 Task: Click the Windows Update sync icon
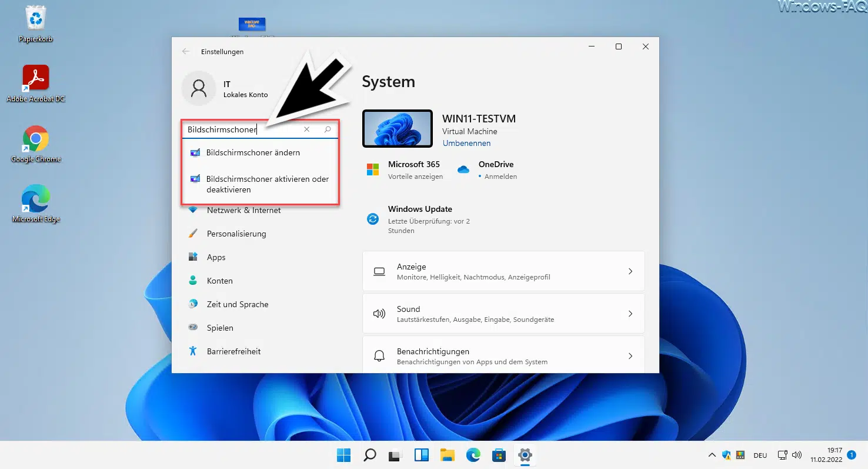373,219
